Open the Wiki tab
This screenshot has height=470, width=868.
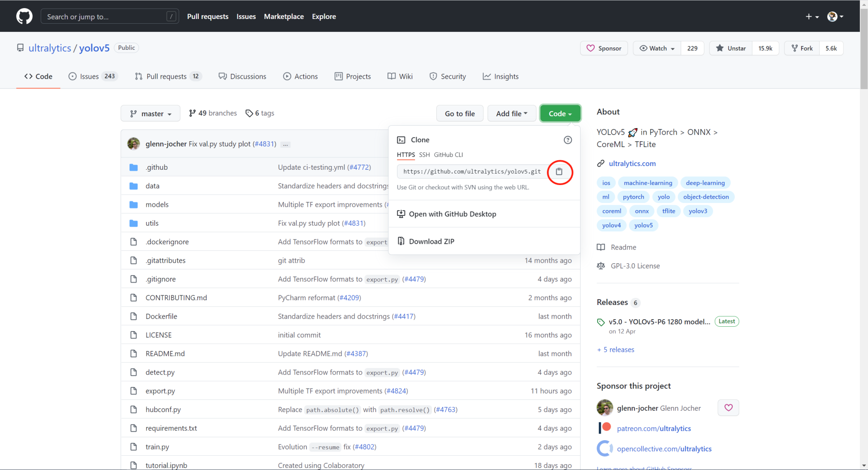click(x=400, y=76)
